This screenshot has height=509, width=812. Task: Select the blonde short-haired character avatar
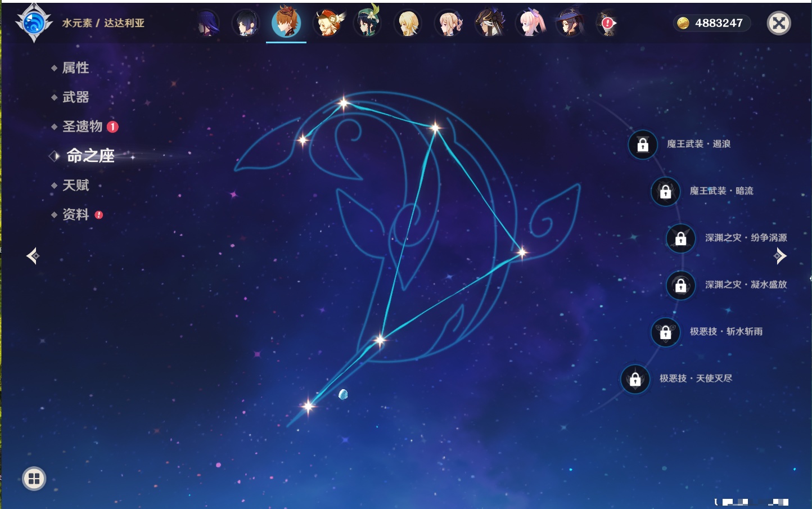(x=408, y=24)
